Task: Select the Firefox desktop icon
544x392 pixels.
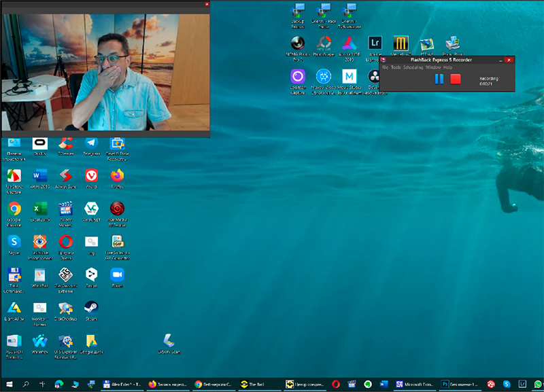Action: point(117,176)
